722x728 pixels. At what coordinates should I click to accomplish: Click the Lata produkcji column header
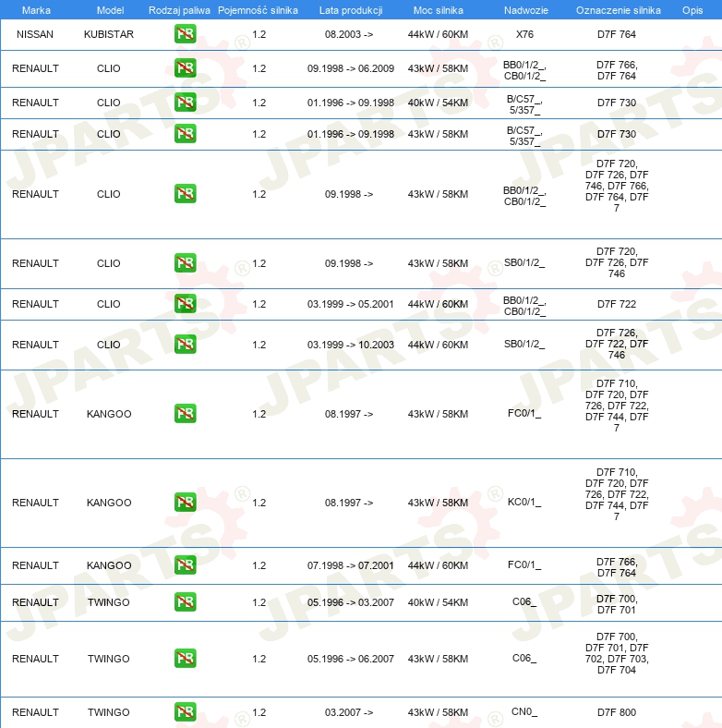coord(351,10)
